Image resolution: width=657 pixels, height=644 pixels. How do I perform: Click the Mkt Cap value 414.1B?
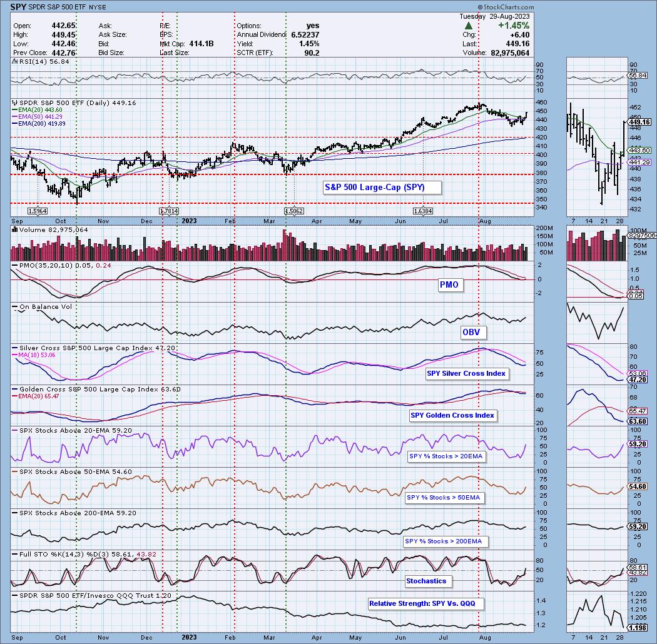pyautogui.click(x=201, y=44)
